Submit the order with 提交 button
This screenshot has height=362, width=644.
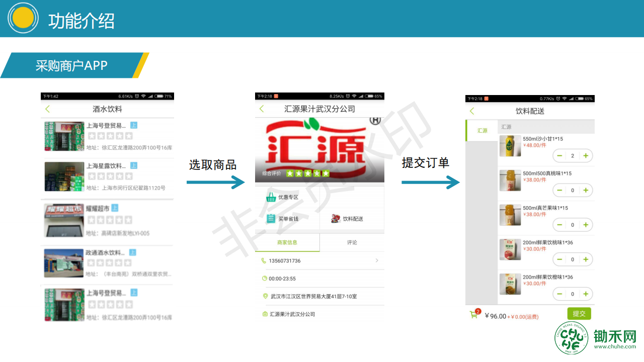(x=579, y=314)
